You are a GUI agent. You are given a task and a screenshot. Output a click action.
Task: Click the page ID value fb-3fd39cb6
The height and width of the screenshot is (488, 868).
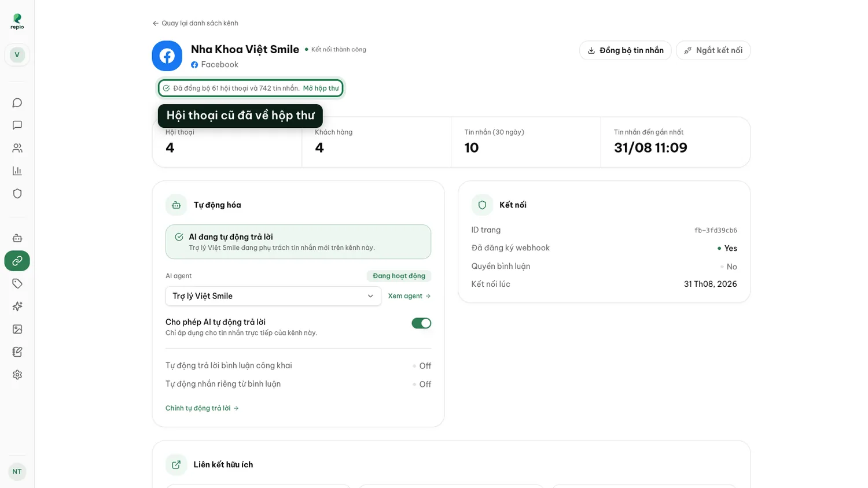[716, 231]
